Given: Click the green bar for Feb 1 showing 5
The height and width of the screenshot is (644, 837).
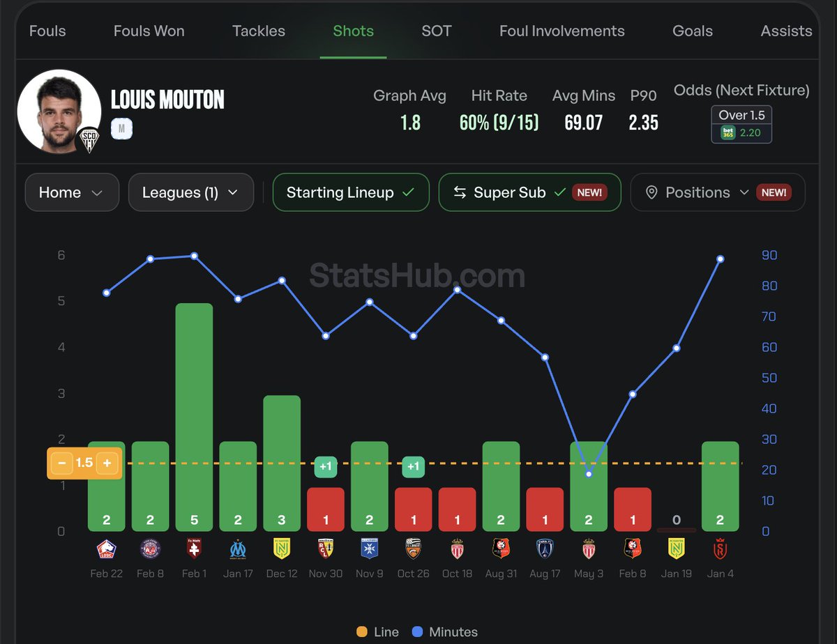Looking at the screenshot, I should tap(194, 417).
